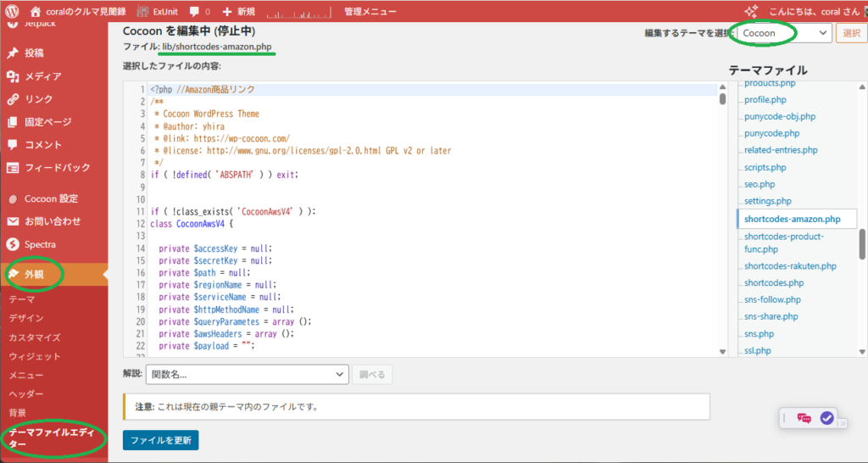Click the coralのクルマ見聞録 site name
This screenshot has height=463, width=868.
point(86,11)
